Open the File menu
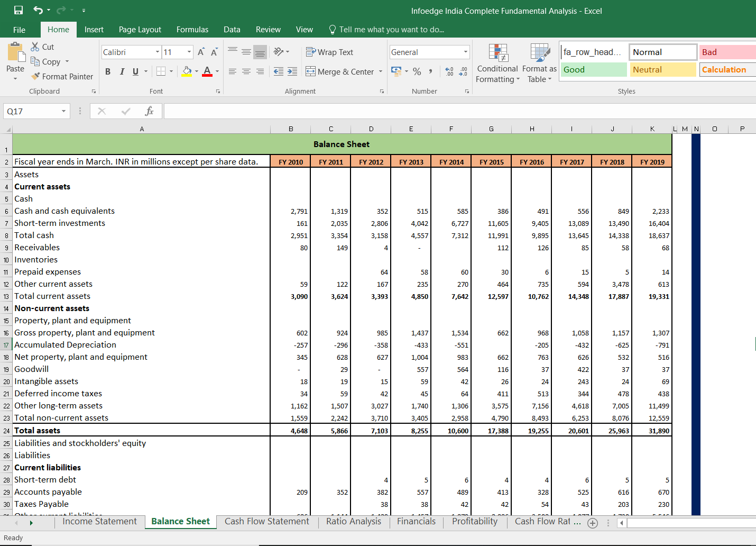Viewport: 756px width, 546px height. pos(19,30)
